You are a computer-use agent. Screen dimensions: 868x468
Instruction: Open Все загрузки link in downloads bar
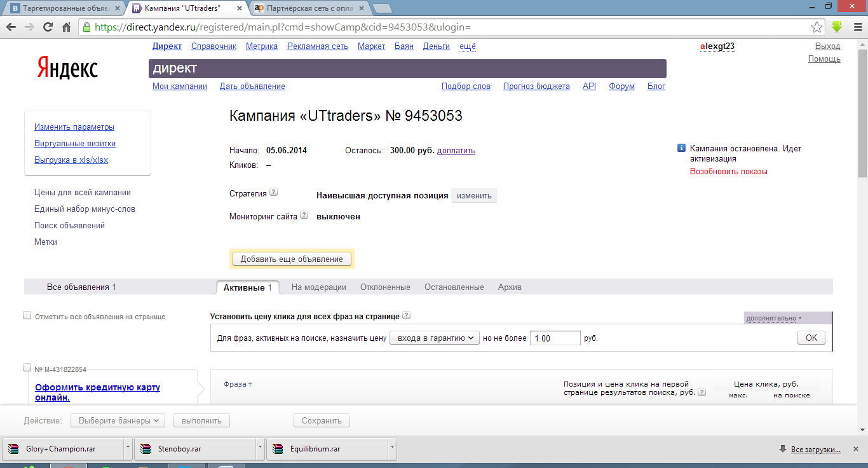(x=816, y=450)
